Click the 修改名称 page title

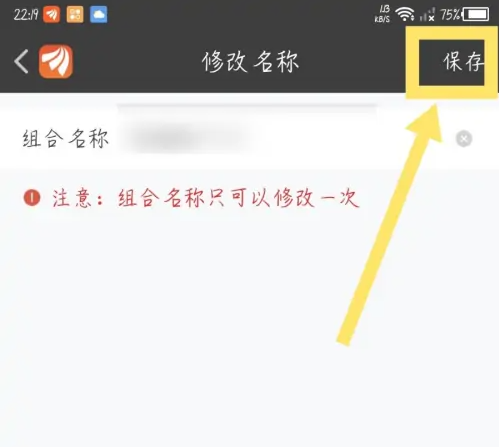[x=250, y=62]
